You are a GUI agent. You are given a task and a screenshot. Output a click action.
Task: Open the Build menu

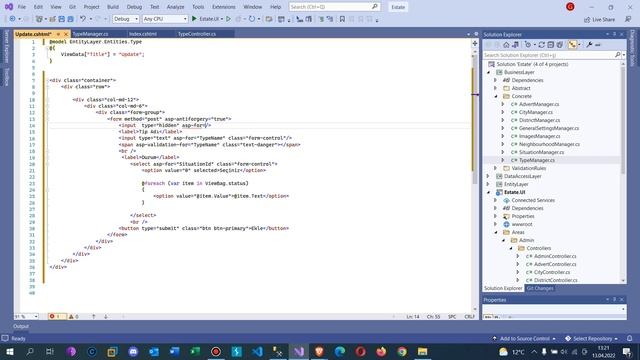pyautogui.click(x=113, y=7)
